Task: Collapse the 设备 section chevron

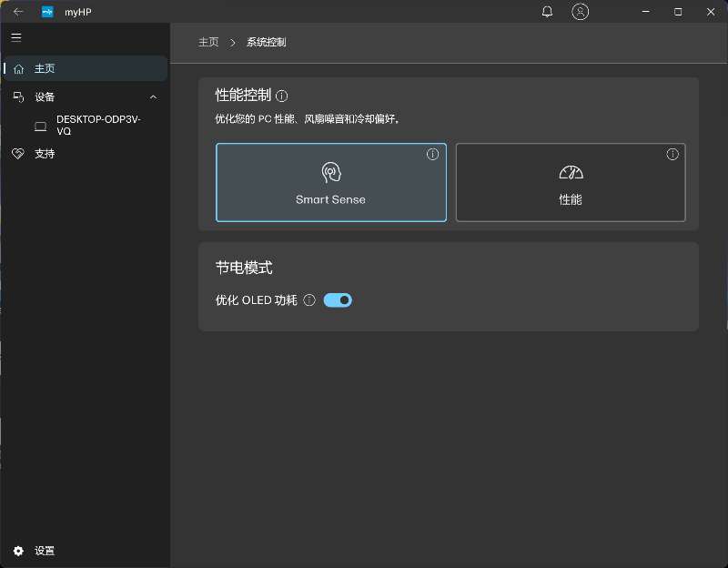Action: coord(153,97)
